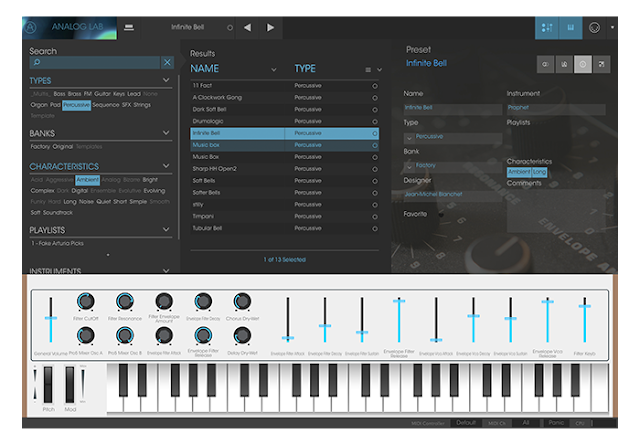Open the hamburger main menu icon
This screenshot has height=444, width=640.
coord(129,27)
